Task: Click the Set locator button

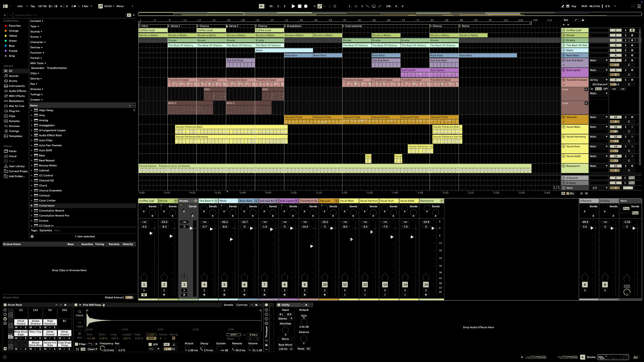Action: coord(566,20)
